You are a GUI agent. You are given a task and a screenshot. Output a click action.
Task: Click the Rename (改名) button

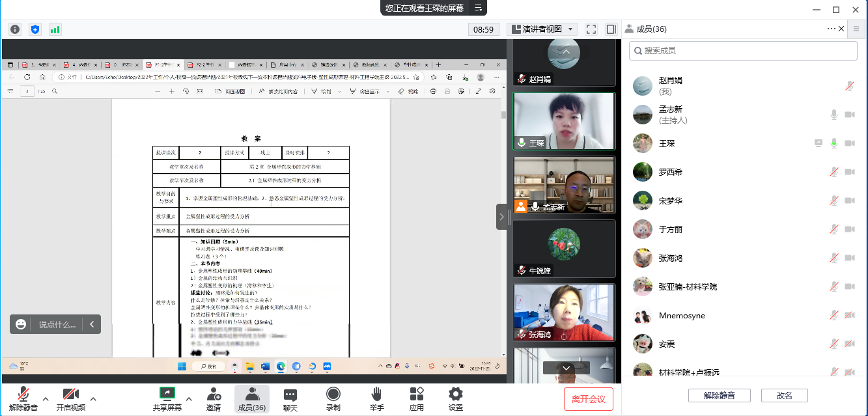785,395
